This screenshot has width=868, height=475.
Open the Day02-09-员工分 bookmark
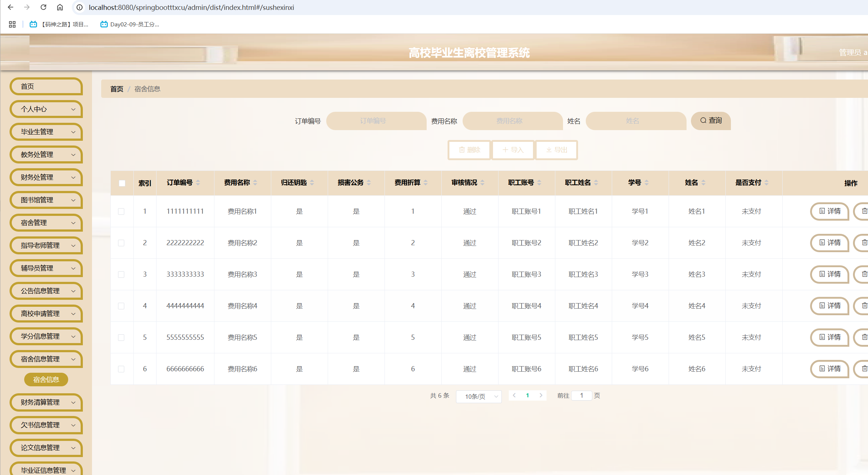[x=130, y=24]
